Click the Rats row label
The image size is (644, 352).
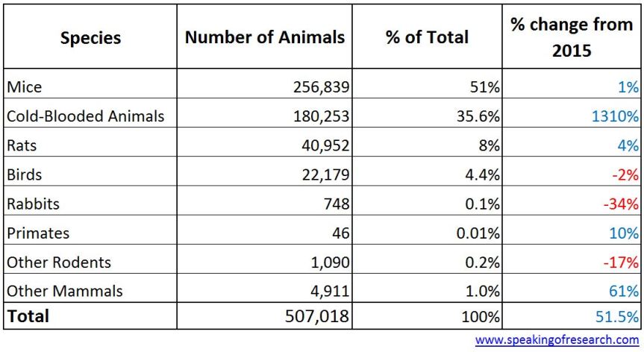[x=23, y=145]
